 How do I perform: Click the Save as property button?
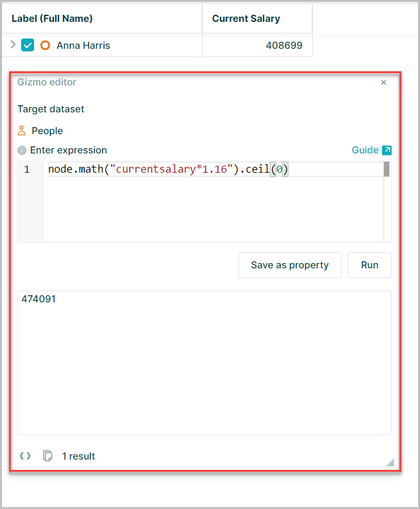[290, 265]
